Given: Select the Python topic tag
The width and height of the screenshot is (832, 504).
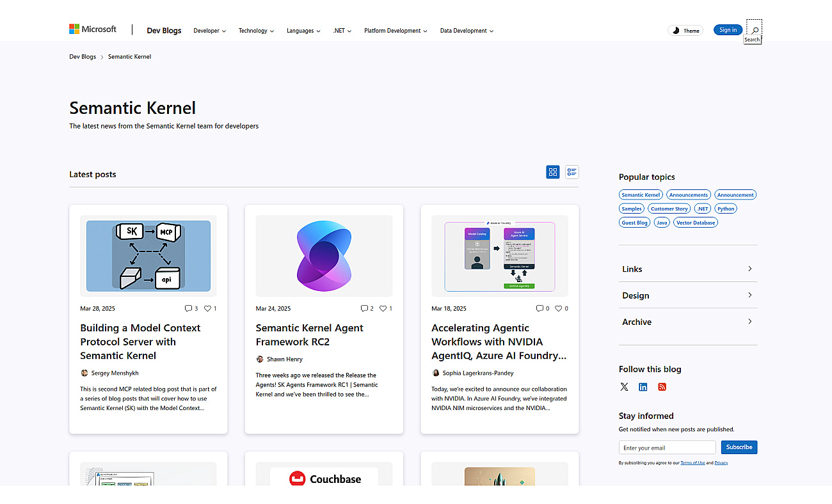Looking at the screenshot, I should click(726, 209).
